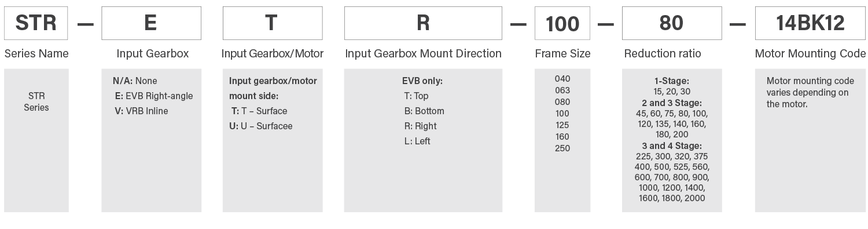
Task: Click the 100 frame size code box
Action: (x=562, y=23)
